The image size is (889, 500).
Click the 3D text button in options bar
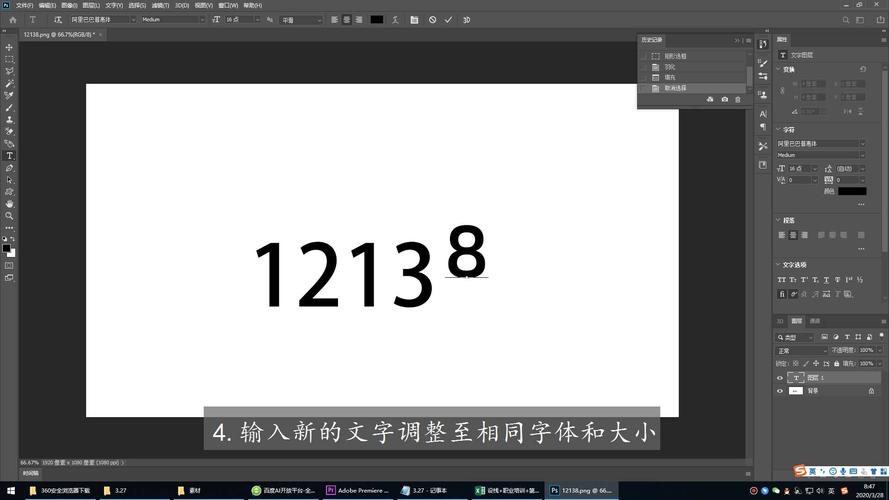467,20
